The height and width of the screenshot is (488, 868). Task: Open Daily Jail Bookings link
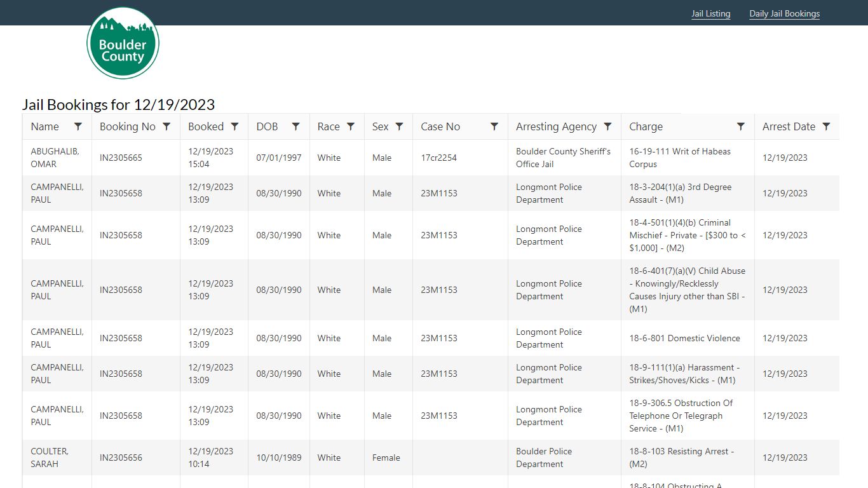point(785,13)
